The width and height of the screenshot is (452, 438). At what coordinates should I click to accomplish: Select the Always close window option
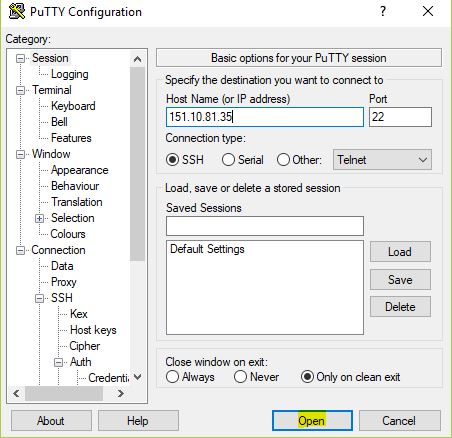point(172,377)
